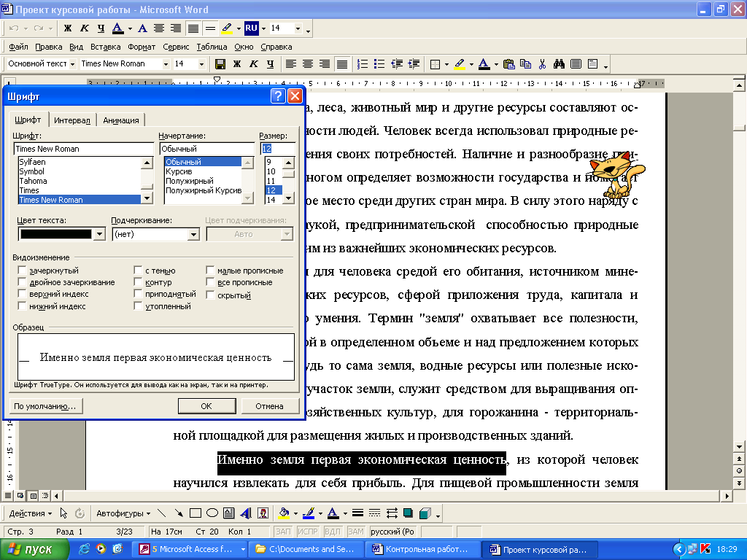Open the Автофигуры dropdown
Image resolution: width=747 pixels, height=560 pixels.
(123, 513)
